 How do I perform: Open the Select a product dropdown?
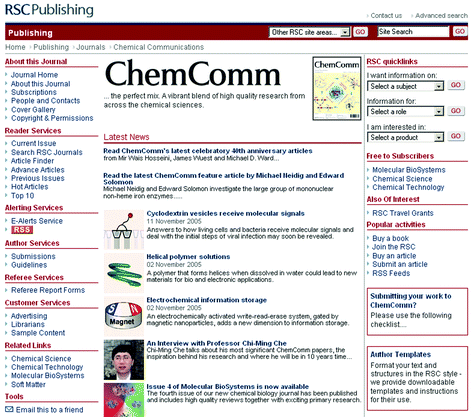coord(405,137)
